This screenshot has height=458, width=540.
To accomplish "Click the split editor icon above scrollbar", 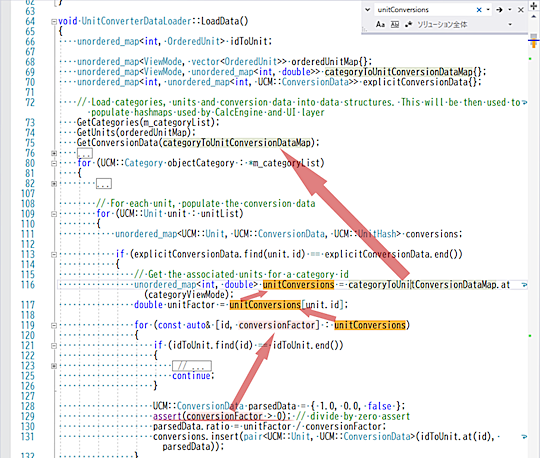I will click(533, 6).
